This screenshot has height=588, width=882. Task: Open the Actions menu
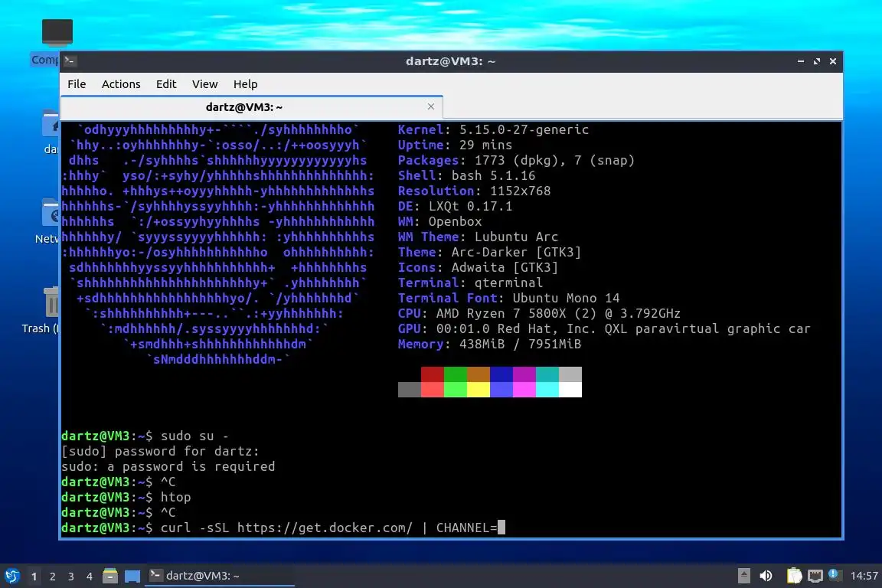coord(121,84)
